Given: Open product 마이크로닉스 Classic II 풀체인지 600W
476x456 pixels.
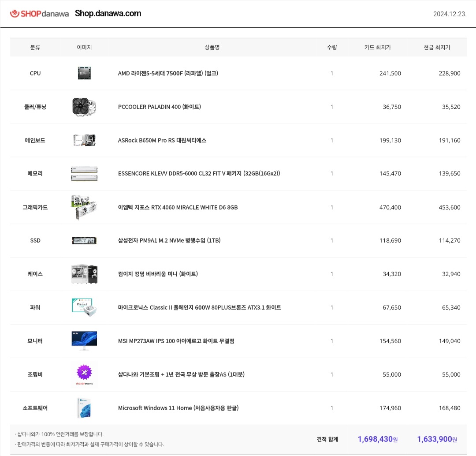Looking at the screenshot, I should (x=200, y=307).
